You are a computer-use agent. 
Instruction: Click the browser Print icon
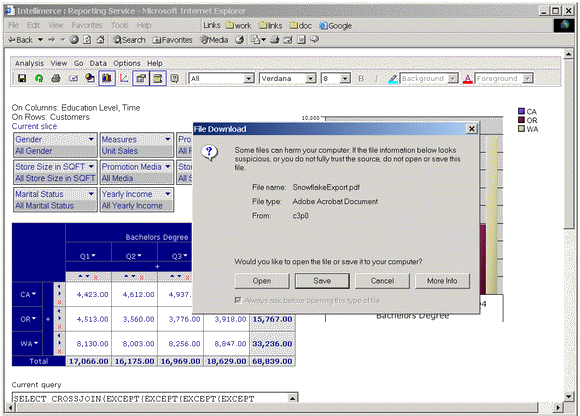pos(274,40)
